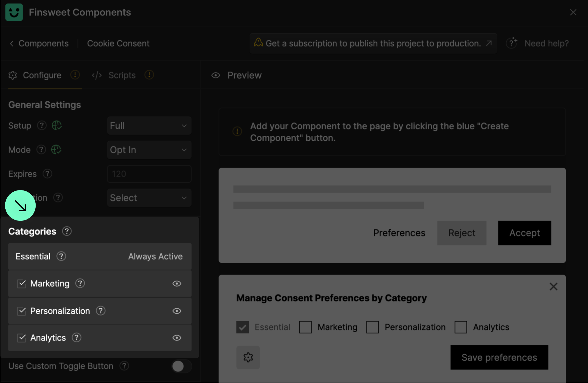This screenshot has width=588, height=383.
Task: Check the Marketing box in preview panel
Action: pyautogui.click(x=305, y=327)
